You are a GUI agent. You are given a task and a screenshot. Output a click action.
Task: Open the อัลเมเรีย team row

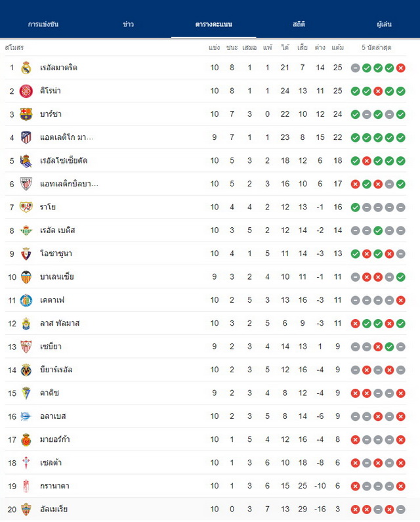(205, 510)
